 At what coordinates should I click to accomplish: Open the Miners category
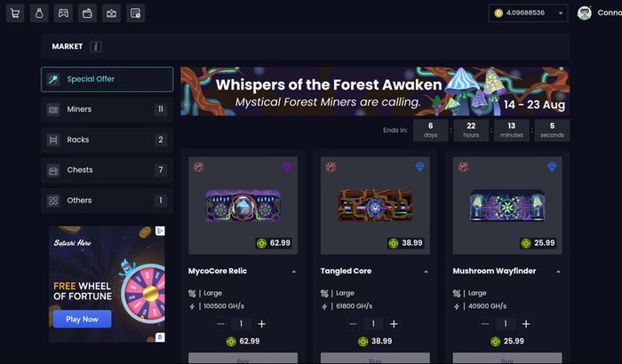[108, 109]
